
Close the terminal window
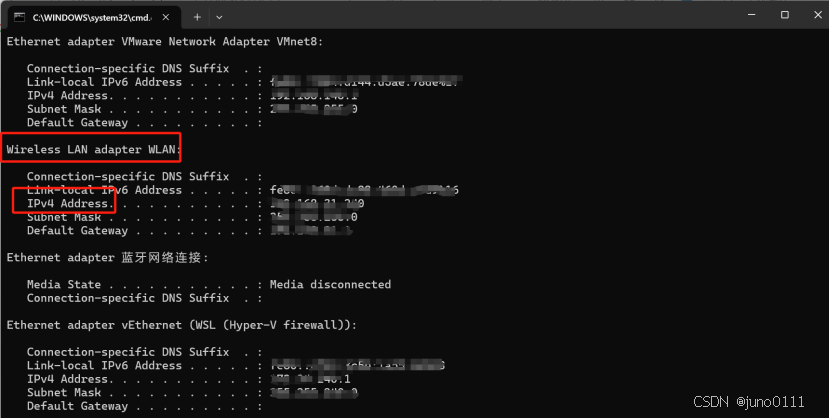(x=817, y=15)
